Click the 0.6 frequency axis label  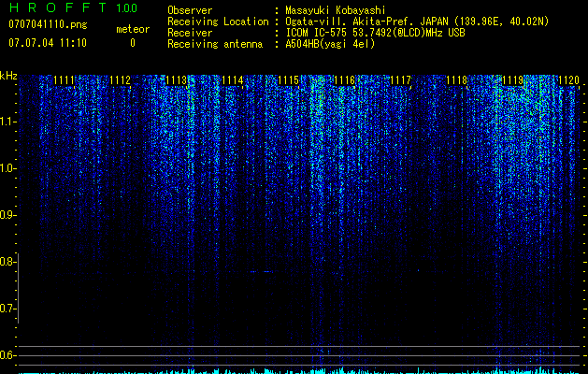tap(7, 355)
